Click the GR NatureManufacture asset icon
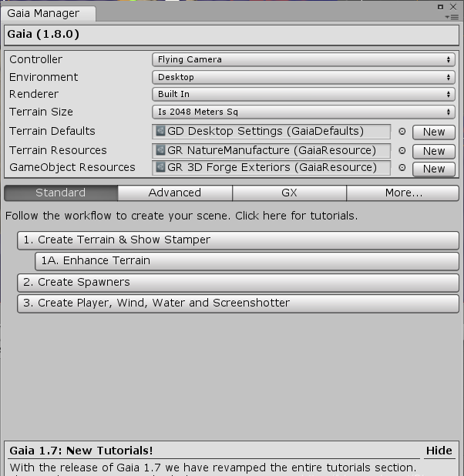The image size is (464, 476). click(160, 150)
